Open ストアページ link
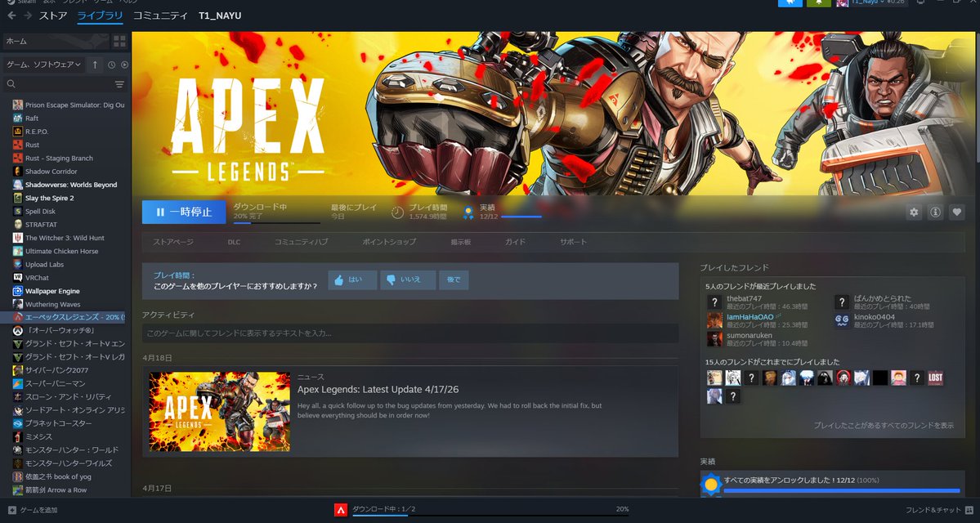Image resolution: width=980 pixels, height=523 pixels. click(173, 242)
